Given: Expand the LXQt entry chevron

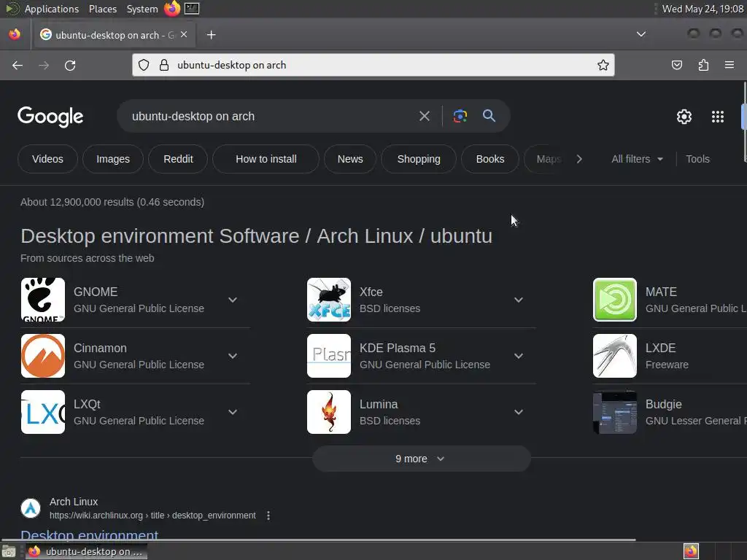Looking at the screenshot, I should 233,413.
